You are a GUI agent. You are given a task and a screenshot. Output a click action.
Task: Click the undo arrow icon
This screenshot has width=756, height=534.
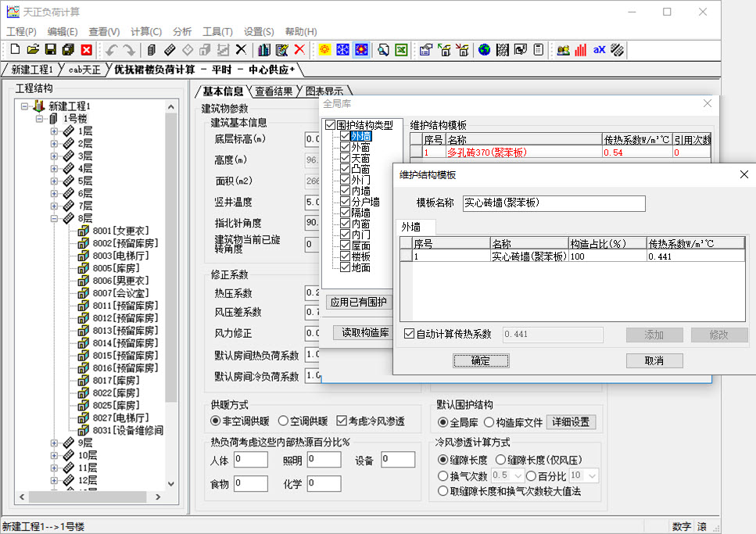[111, 50]
